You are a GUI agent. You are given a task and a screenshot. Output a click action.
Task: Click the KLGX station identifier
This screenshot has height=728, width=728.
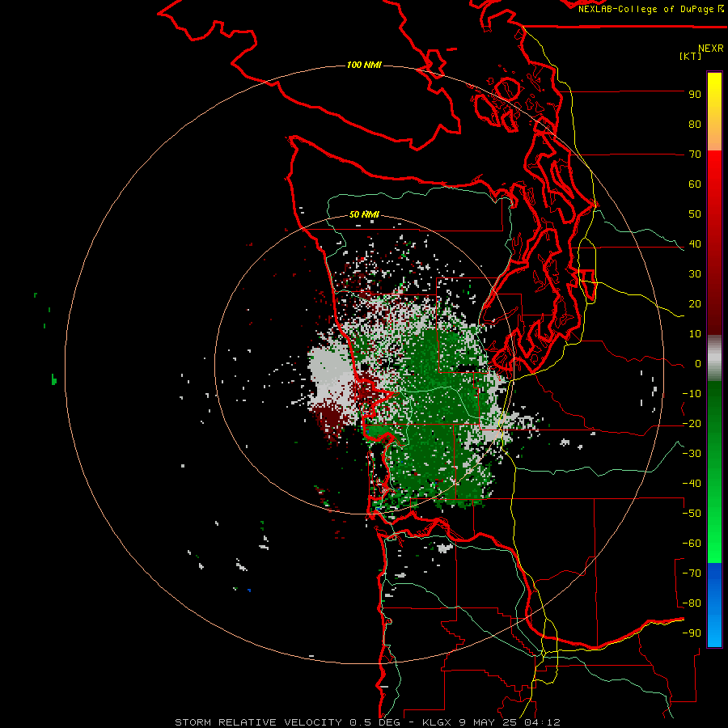(x=437, y=722)
